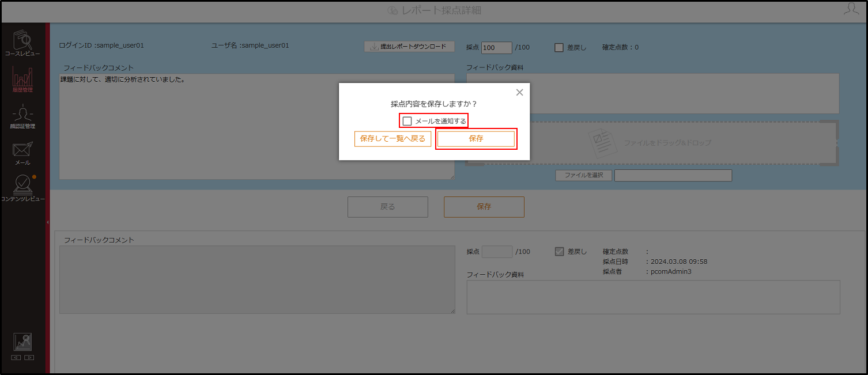Click the file name field beside ファイルを選択

(x=673, y=175)
